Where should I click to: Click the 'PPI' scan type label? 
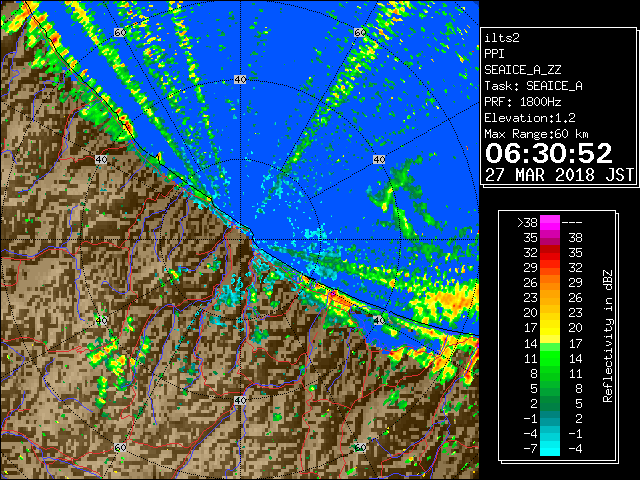494,54
